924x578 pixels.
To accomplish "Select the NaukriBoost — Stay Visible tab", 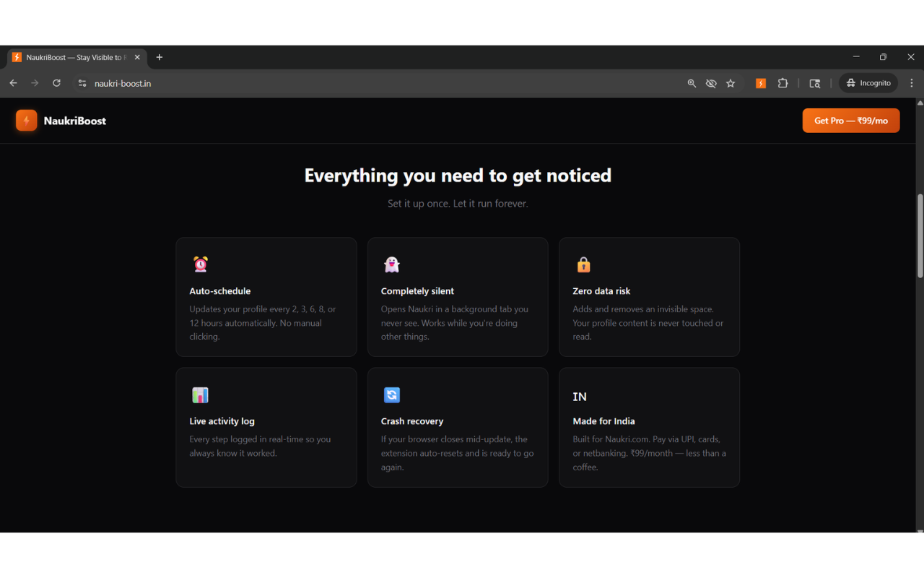I will tap(77, 57).
